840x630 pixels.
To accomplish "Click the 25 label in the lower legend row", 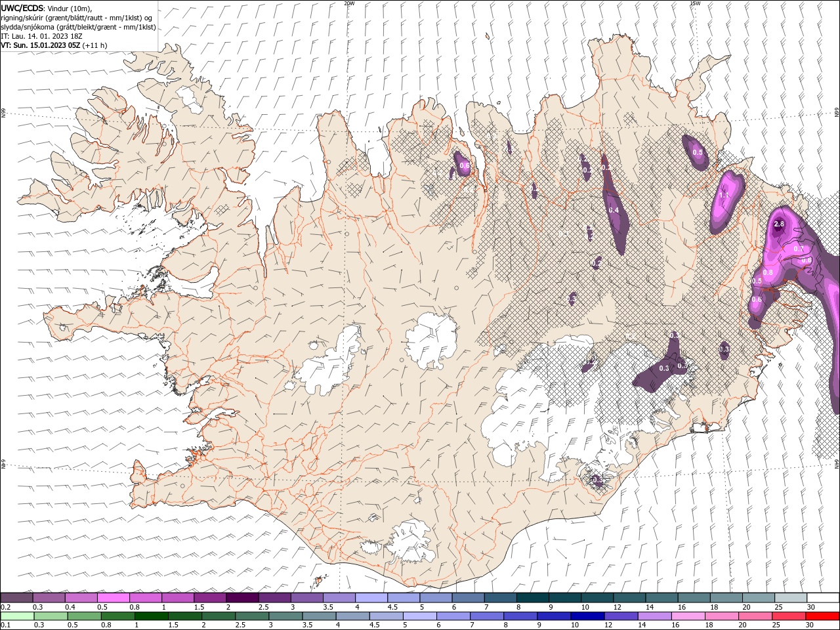I will [x=776, y=625].
